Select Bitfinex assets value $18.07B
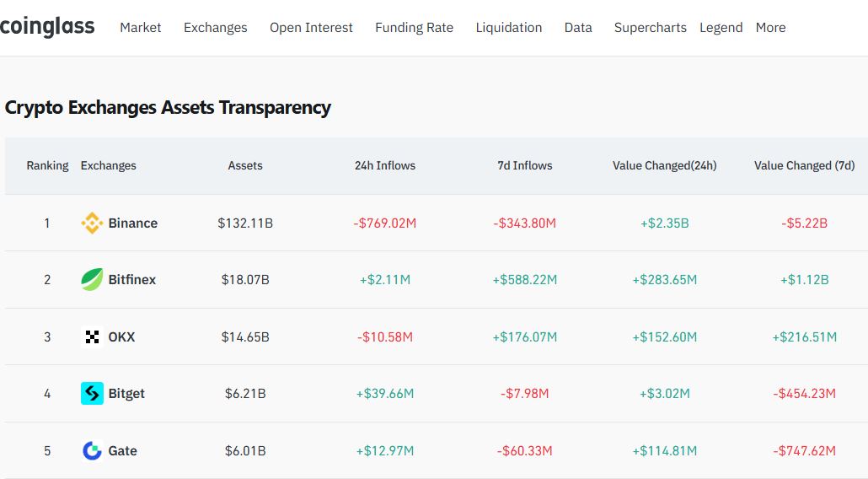 point(245,280)
